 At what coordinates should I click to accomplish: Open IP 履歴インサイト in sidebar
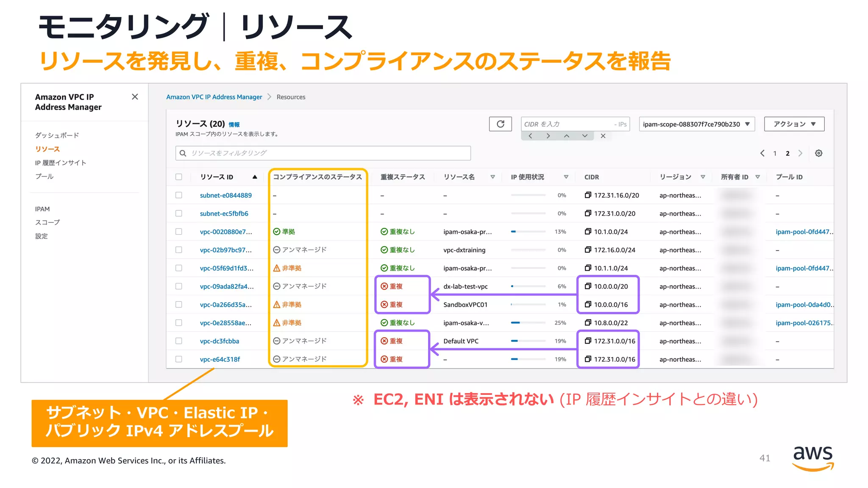[61, 163]
